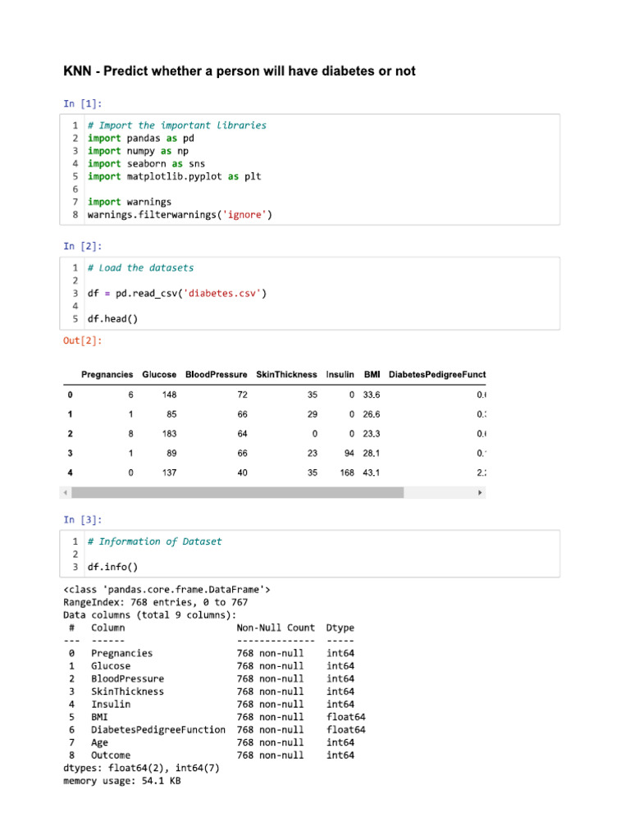The width and height of the screenshot is (630, 840).
Task: Click the Pregnancies column header
Action: [107, 375]
